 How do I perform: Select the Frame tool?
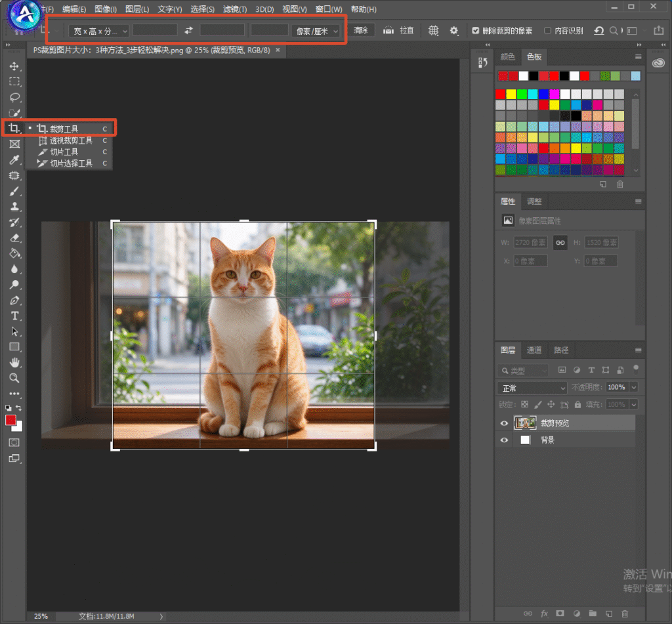(x=14, y=144)
